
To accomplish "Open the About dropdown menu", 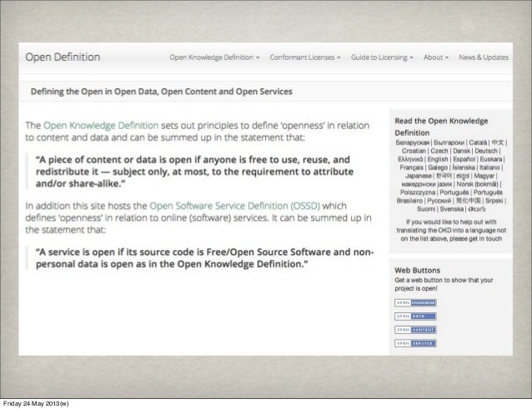I will coord(436,57).
